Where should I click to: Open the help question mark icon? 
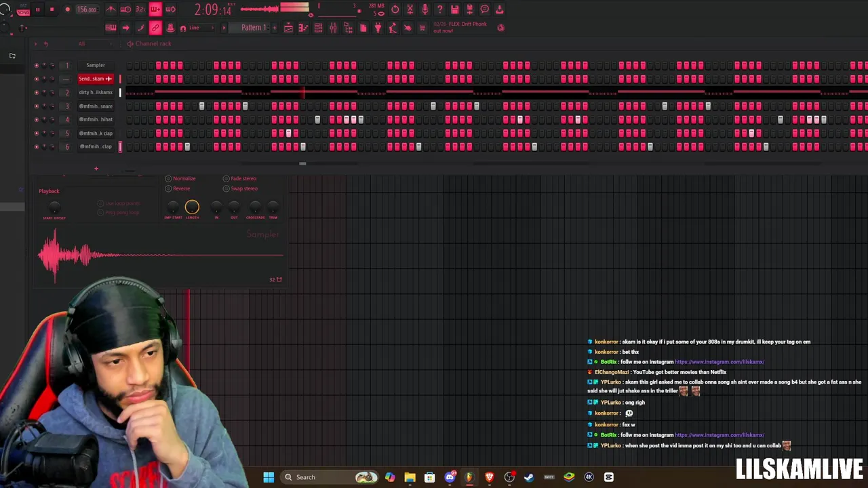[440, 9]
